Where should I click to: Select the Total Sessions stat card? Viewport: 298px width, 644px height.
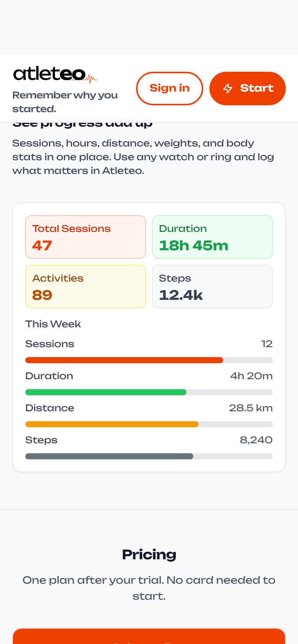point(86,237)
